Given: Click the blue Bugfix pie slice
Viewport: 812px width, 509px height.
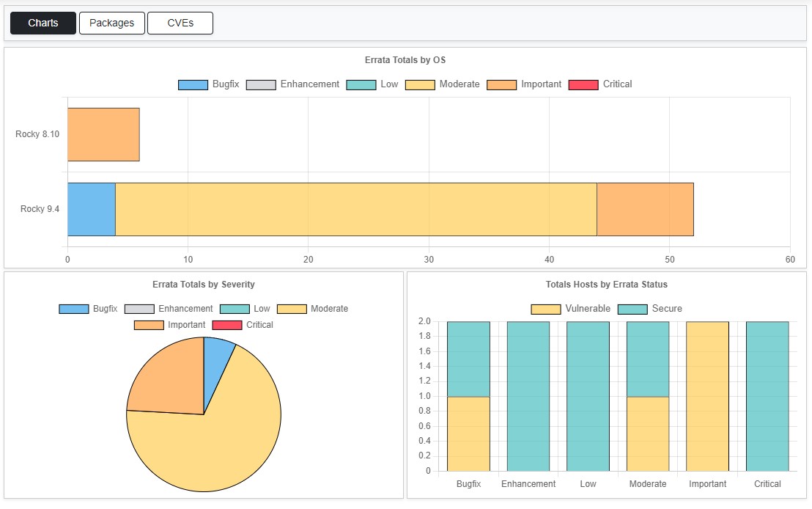Looking at the screenshot, I should pyautogui.click(x=216, y=359).
